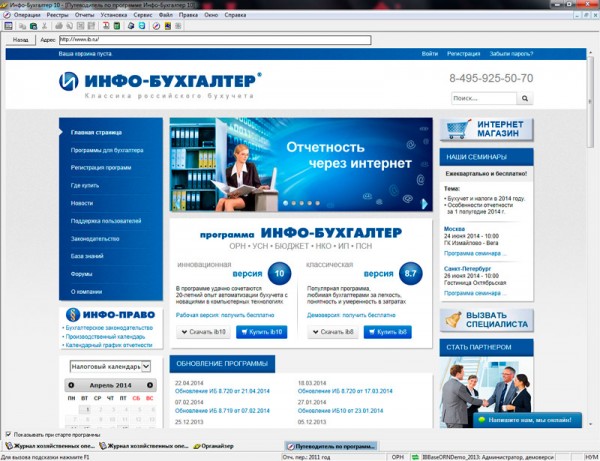Go to next month in Апрель 2014 calendar

pos(150,385)
